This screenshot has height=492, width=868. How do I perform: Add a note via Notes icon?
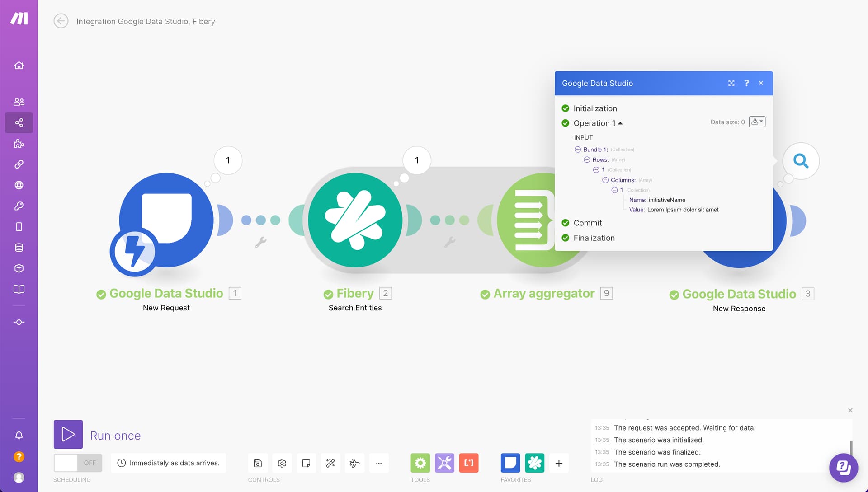(306, 463)
